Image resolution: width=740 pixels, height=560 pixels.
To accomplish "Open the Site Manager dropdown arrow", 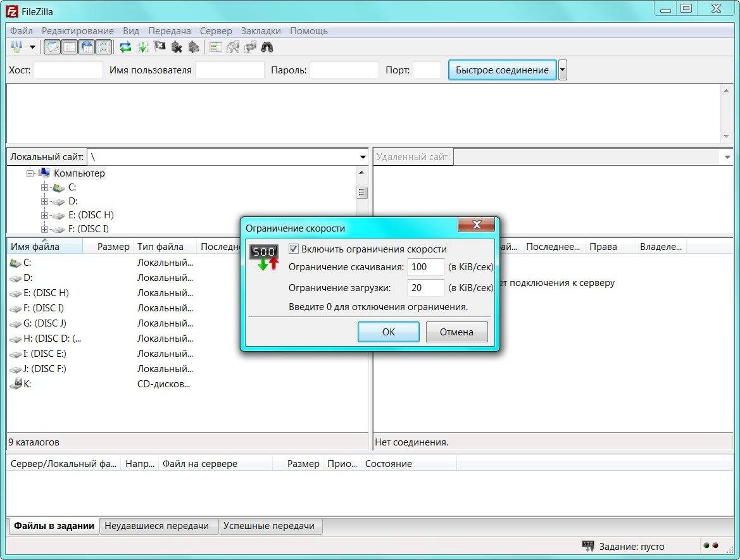I will [32, 47].
